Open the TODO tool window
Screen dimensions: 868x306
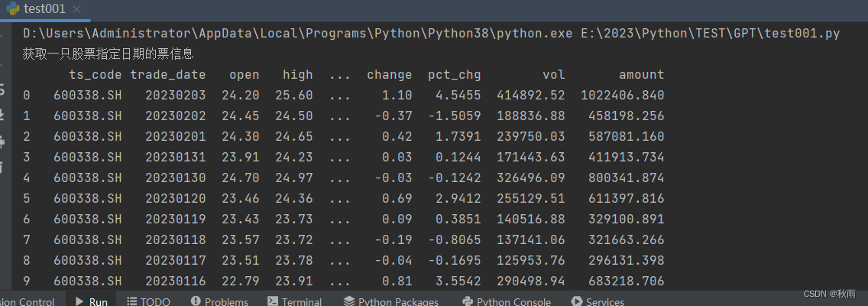point(148,301)
